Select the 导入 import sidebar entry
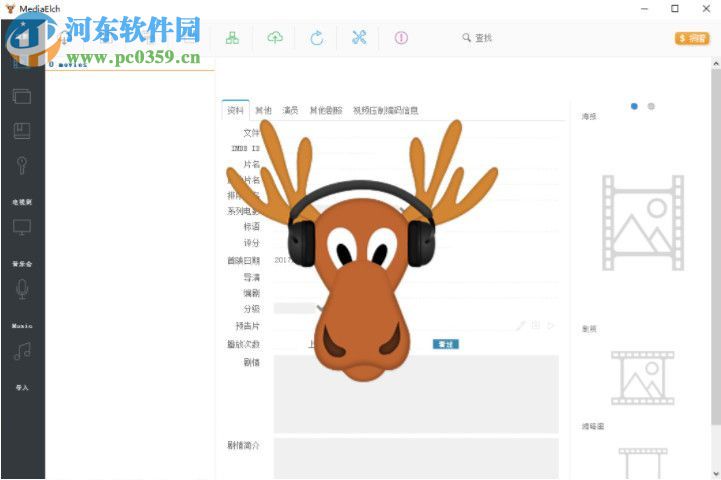This screenshot has height=480, width=721. pos(22,388)
